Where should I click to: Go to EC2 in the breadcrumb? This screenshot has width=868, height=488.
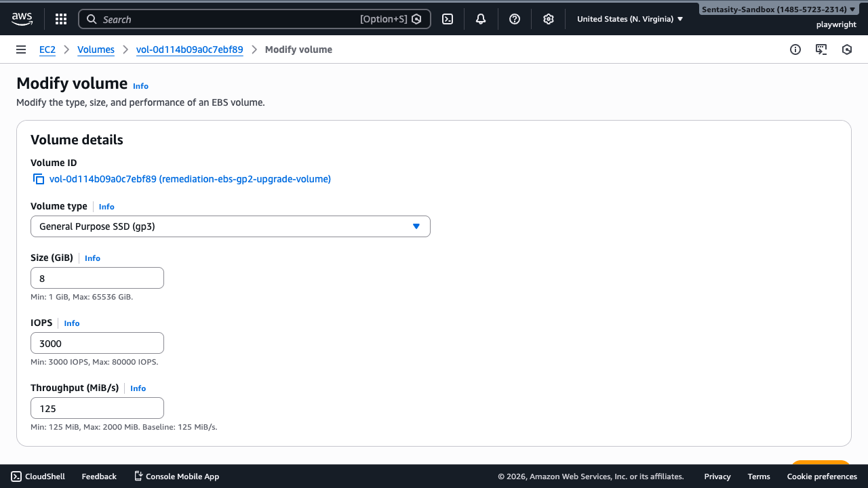tap(47, 49)
